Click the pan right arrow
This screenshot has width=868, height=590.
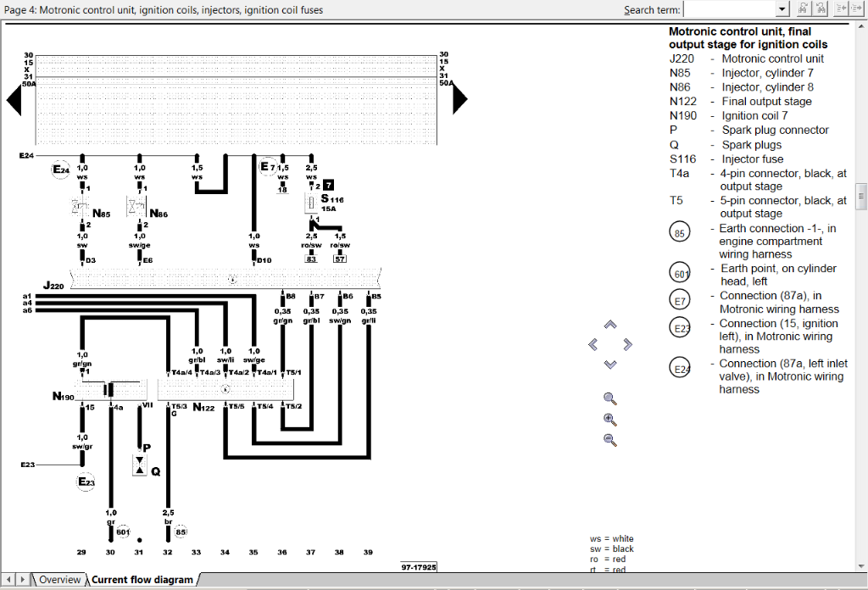[627, 344]
